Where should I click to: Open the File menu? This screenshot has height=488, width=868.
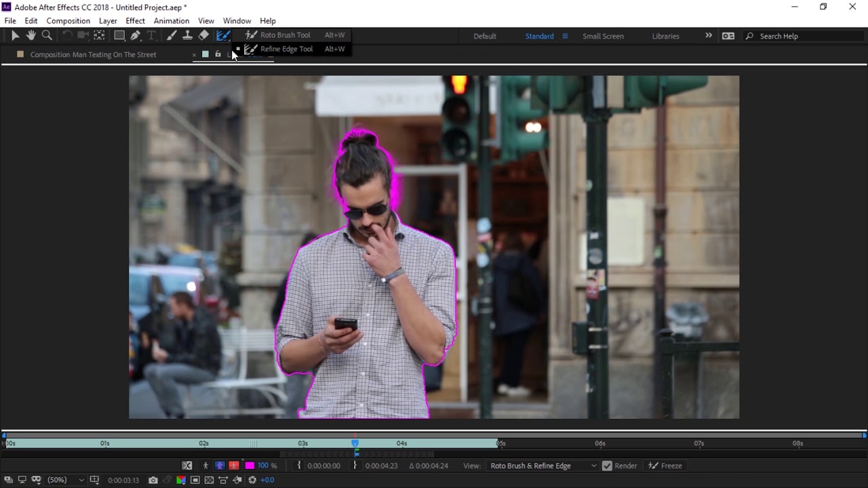10,21
